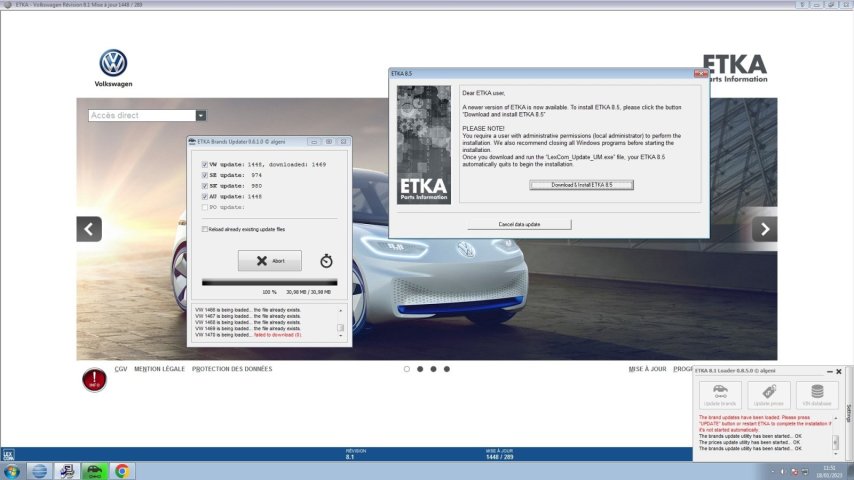Go to previous slide with left arrow
Viewport: 854px width, 480px height.
[89, 229]
